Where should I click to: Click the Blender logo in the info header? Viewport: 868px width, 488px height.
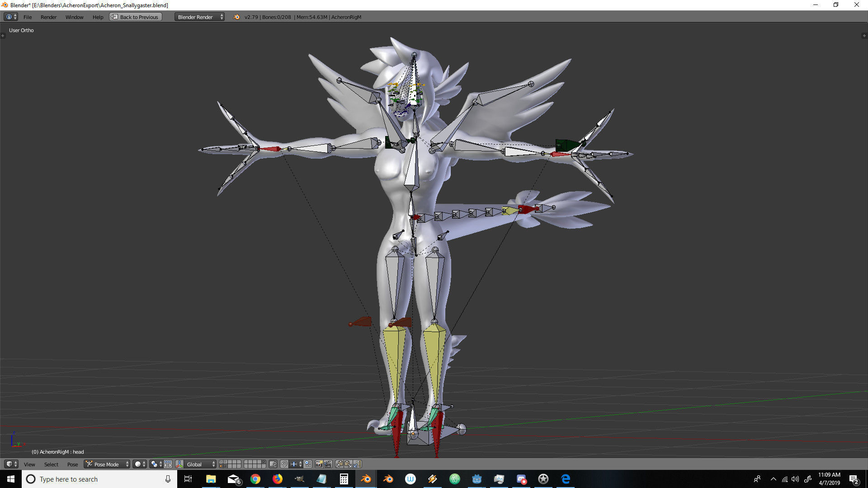tap(236, 17)
